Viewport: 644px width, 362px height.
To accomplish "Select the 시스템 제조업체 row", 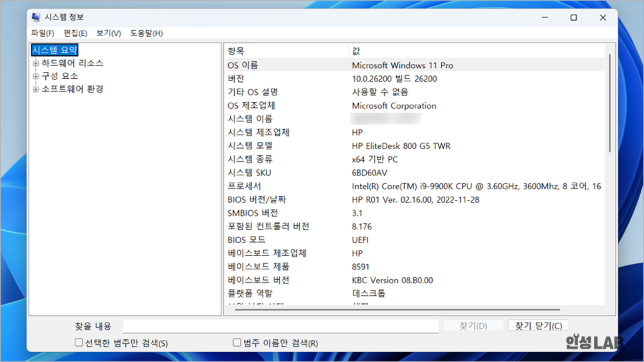I will point(415,132).
